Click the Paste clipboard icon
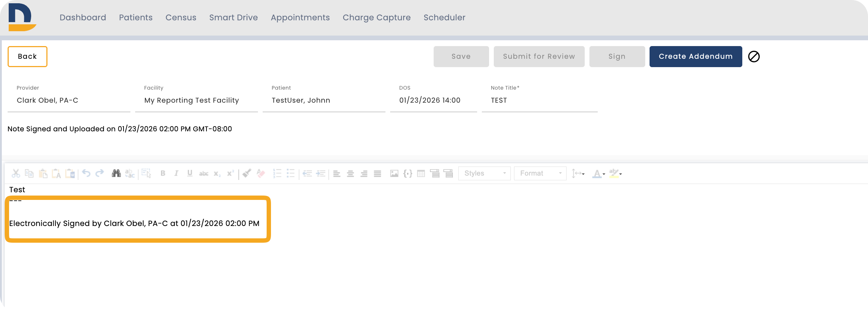This screenshot has height=312, width=868. click(43, 173)
